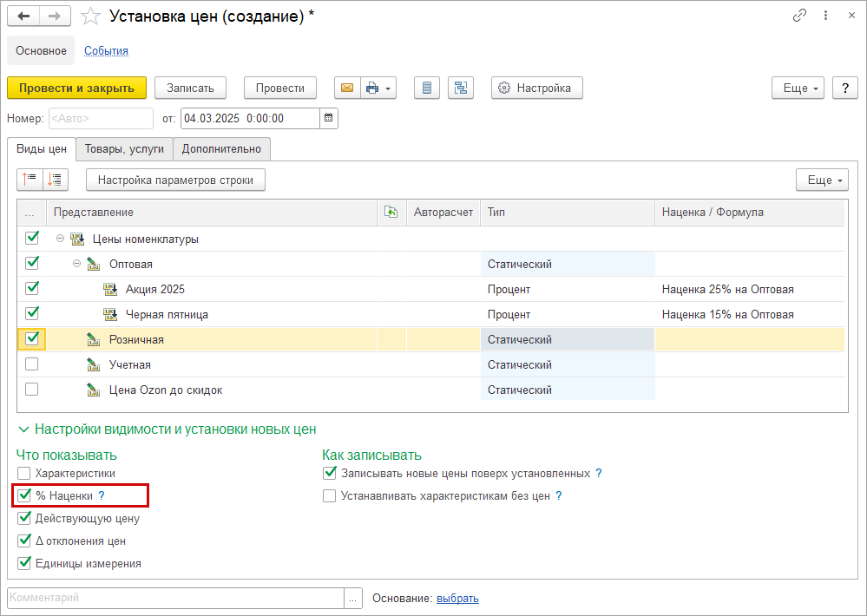Open the top Еще dropdown menu
The height and width of the screenshot is (616, 867).
pyautogui.click(x=798, y=88)
